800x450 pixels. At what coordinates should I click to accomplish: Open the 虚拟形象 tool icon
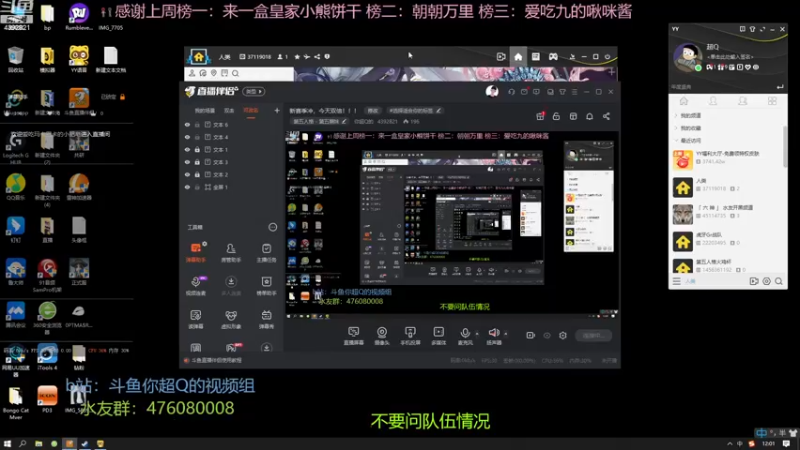click(x=231, y=319)
